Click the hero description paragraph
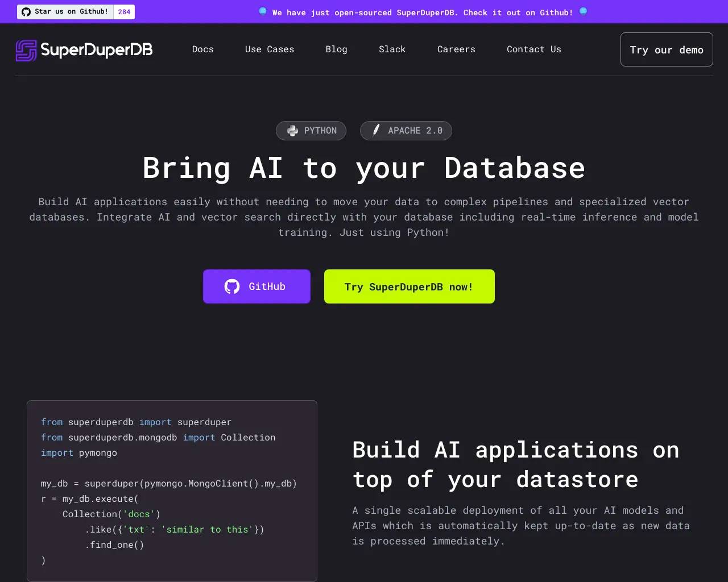This screenshot has height=582, width=728. tap(364, 217)
